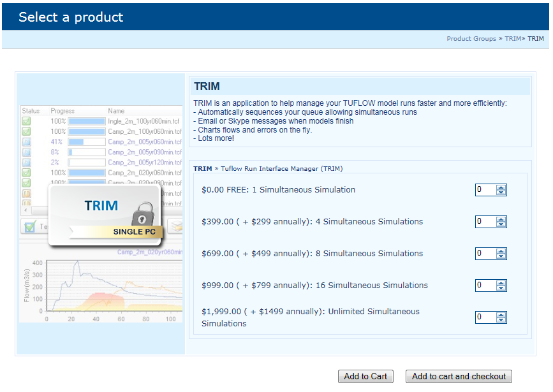Increase quantity for $699.00 8 Simultaneous Simulations
Image resolution: width=553 pixels, height=392 pixels.
point(501,251)
